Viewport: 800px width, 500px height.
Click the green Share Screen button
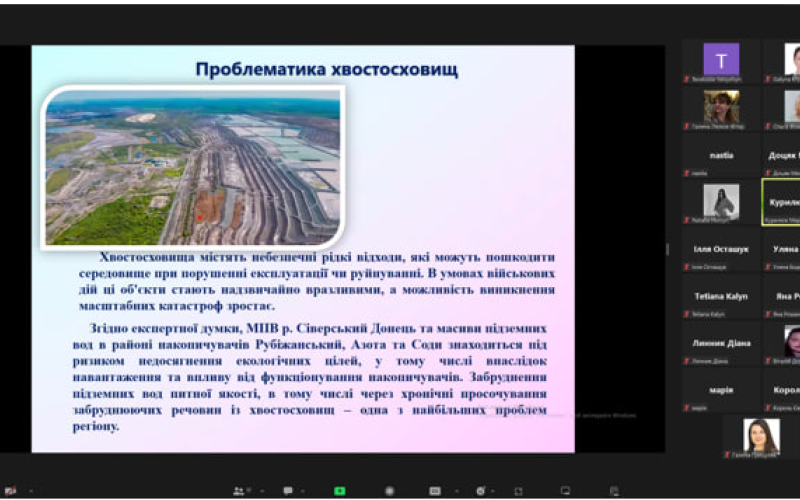click(x=339, y=491)
